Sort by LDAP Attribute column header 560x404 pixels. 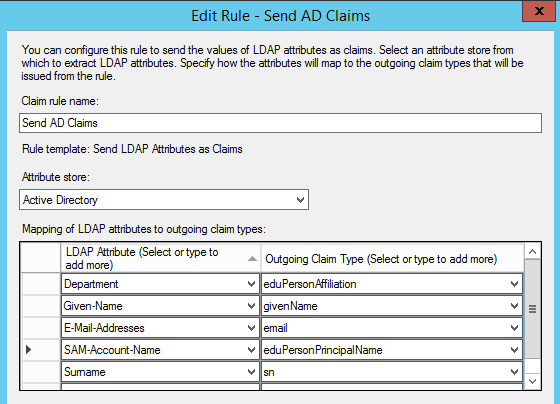(x=160, y=258)
